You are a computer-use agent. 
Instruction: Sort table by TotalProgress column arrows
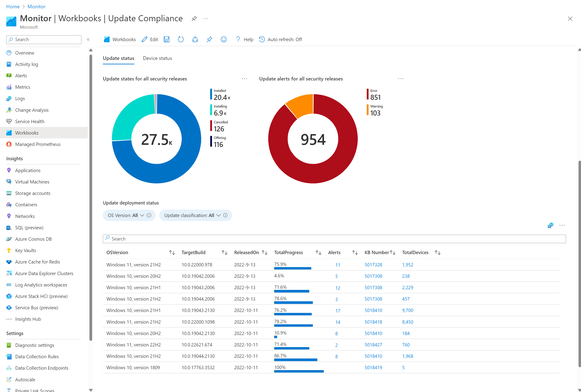click(318, 253)
